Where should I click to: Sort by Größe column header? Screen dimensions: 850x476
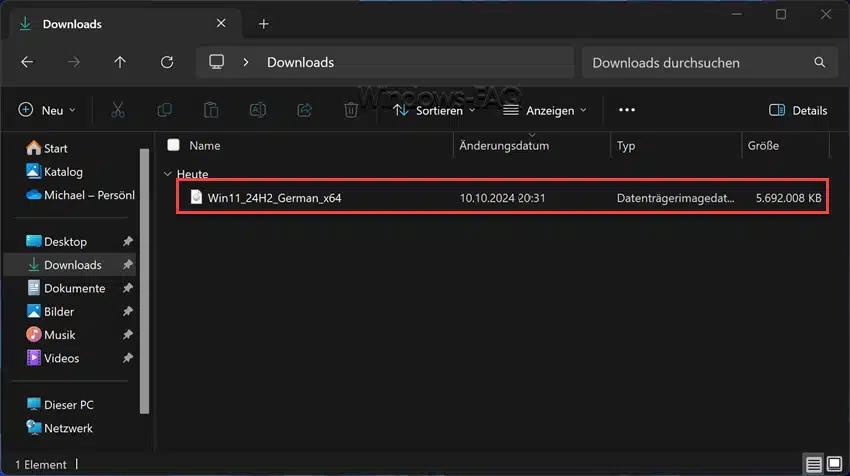[x=763, y=145]
